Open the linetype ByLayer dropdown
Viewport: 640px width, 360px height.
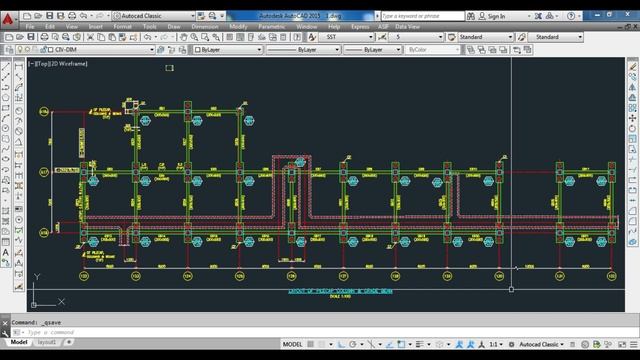click(x=303, y=50)
